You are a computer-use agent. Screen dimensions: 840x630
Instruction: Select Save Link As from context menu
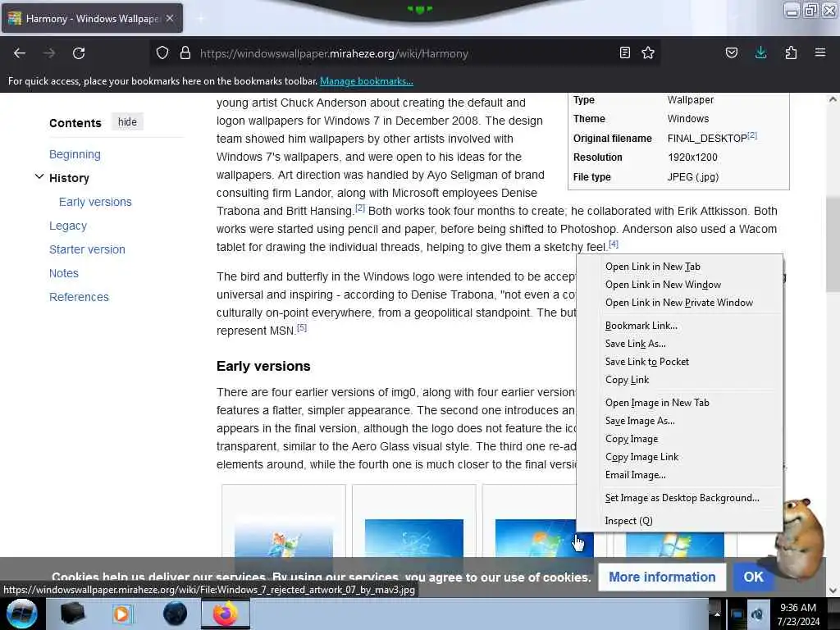tap(679, 344)
